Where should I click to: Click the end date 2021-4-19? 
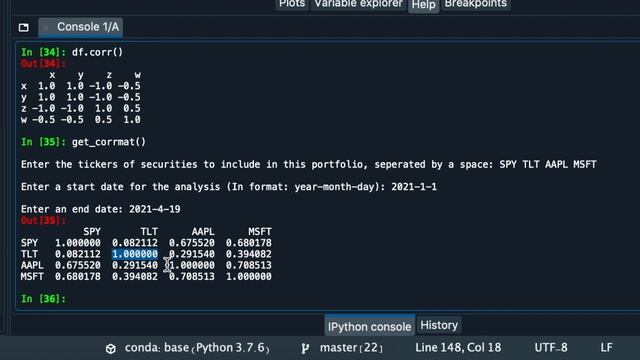pyautogui.click(x=155, y=209)
